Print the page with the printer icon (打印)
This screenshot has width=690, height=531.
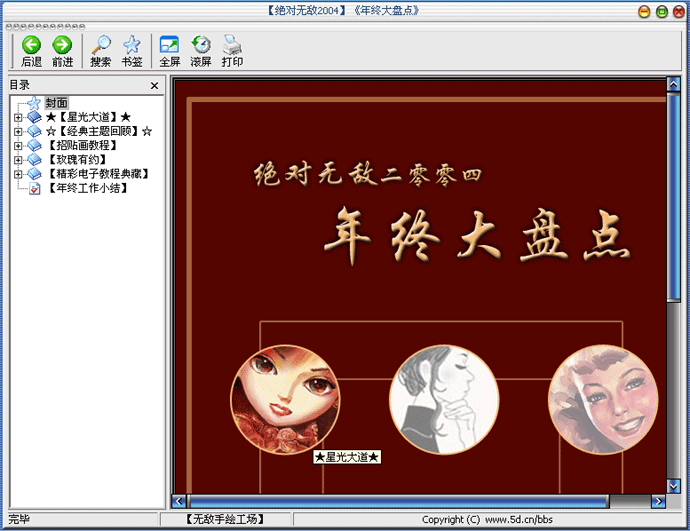[x=232, y=45]
